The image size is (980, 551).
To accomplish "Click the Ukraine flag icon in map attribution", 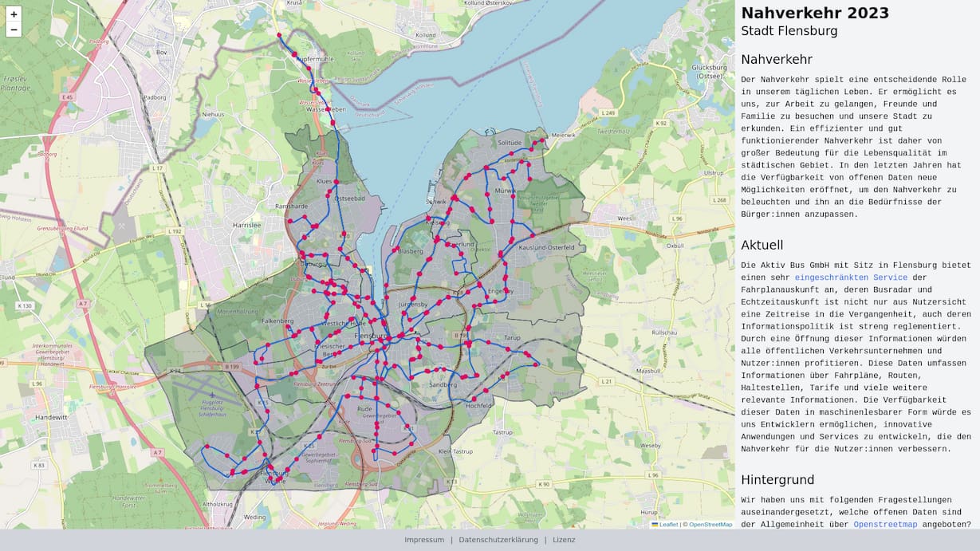I will coord(655,524).
